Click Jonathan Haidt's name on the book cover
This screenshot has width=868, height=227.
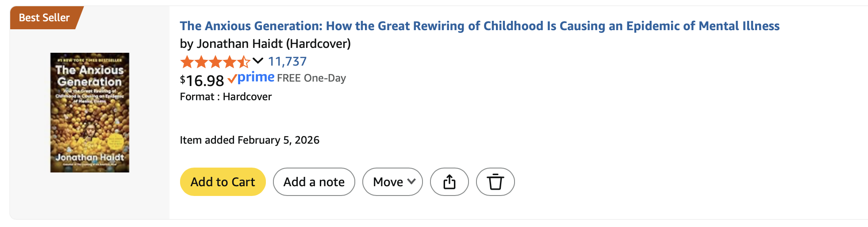pyautogui.click(x=90, y=157)
